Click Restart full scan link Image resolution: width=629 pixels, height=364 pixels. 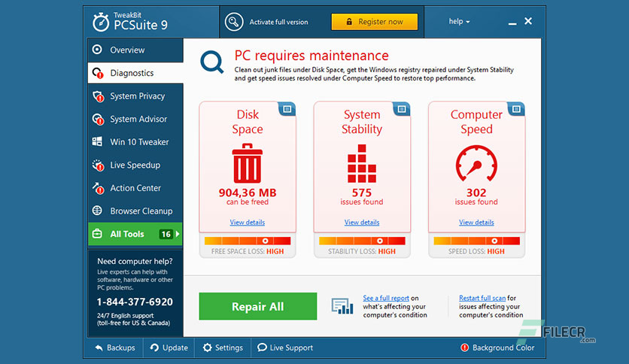[x=482, y=298]
